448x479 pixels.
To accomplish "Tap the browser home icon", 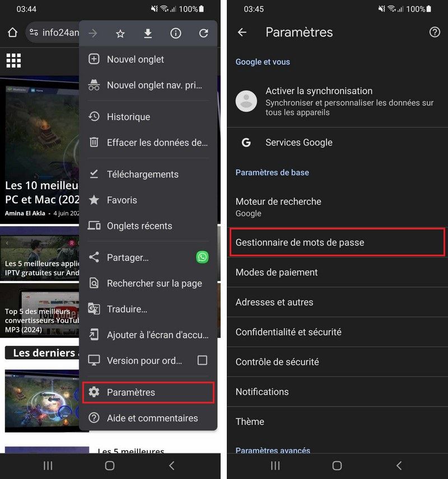I will (x=12, y=33).
